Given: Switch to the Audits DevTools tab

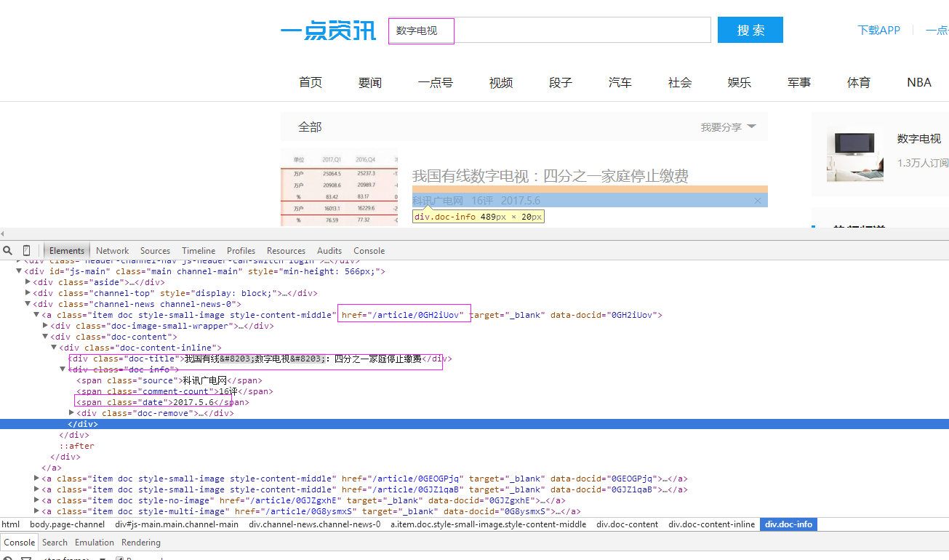Looking at the screenshot, I should pos(329,250).
